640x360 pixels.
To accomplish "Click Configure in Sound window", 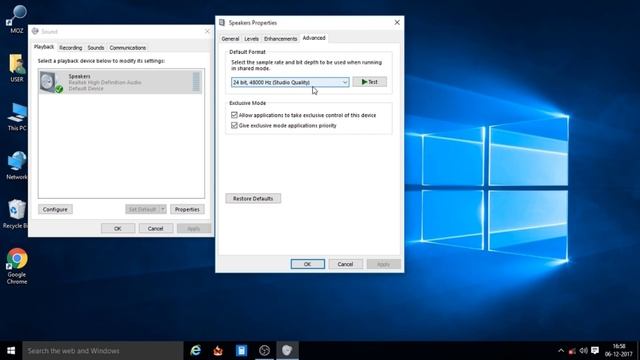I will (x=55, y=209).
